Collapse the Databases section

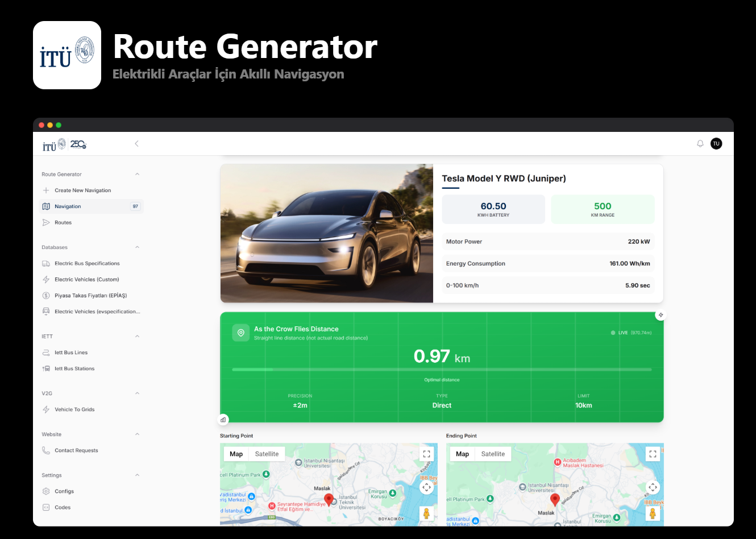click(x=137, y=247)
